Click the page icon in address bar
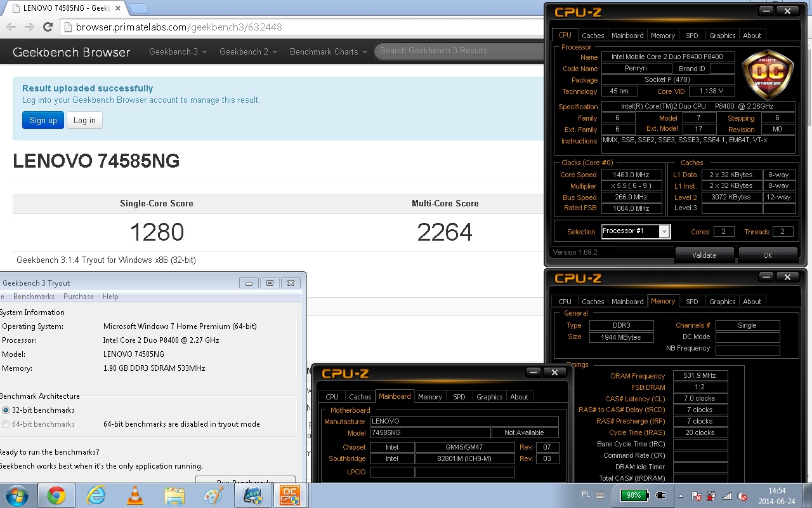 click(69, 27)
